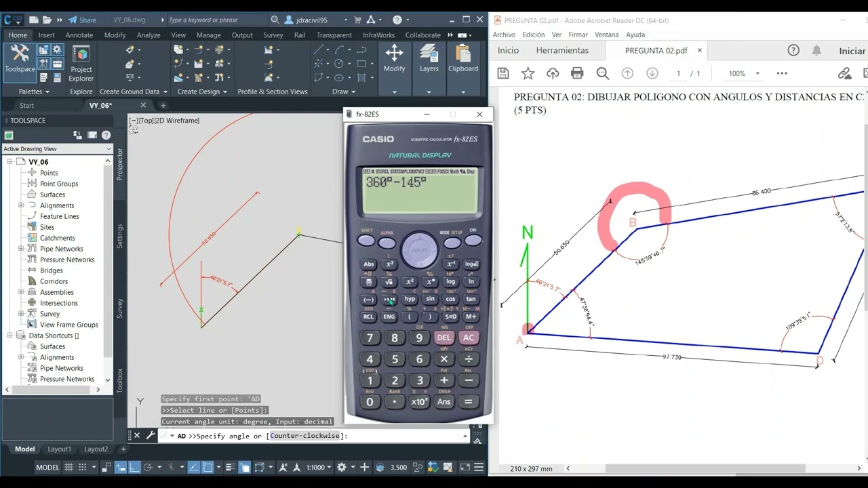
Task: Bookmark PDF with star icon
Action: pos(528,73)
